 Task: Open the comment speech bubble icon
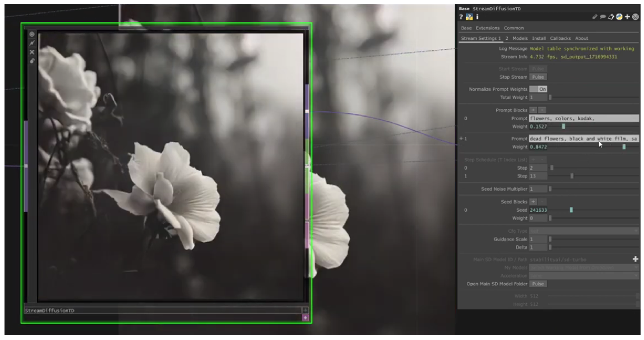(603, 17)
